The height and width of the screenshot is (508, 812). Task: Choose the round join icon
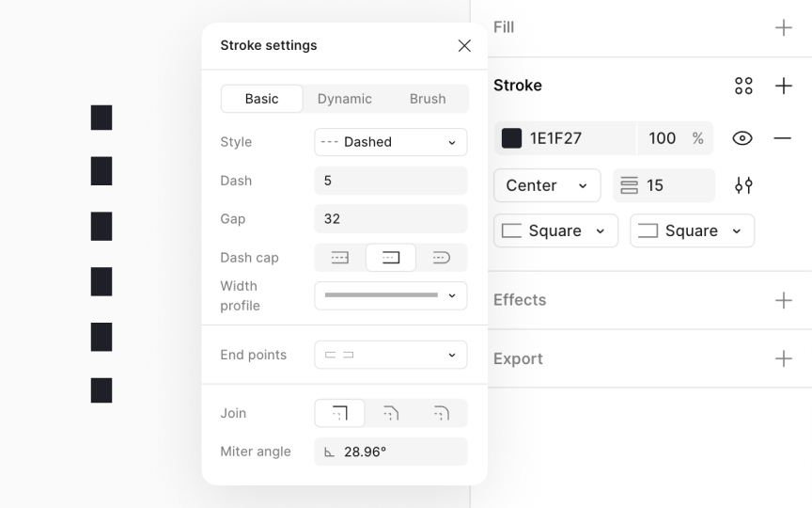[442, 413]
